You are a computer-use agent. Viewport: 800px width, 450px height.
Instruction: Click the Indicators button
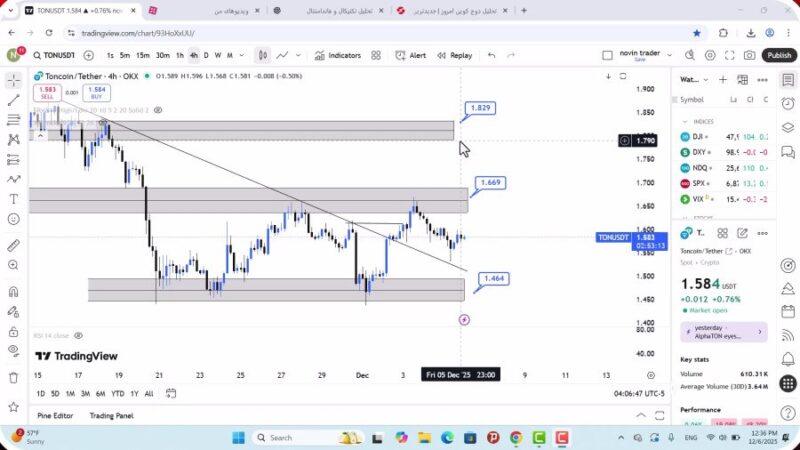point(337,56)
